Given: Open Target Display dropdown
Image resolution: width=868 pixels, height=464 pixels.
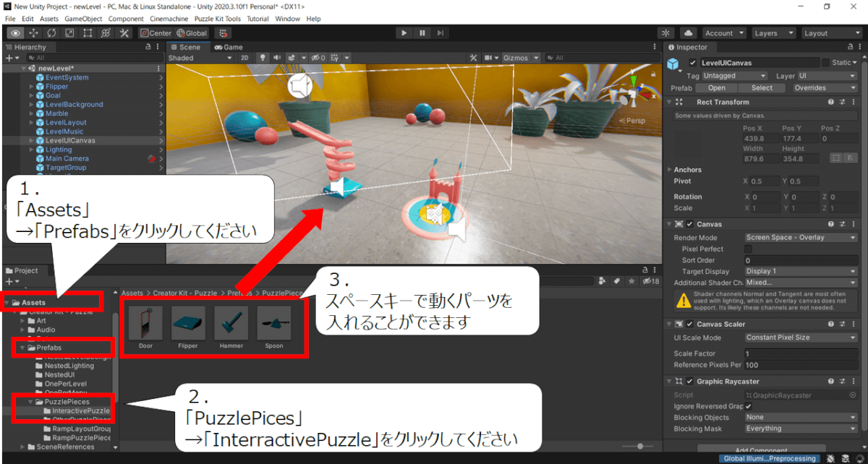Looking at the screenshot, I should pyautogui.click(x=801, y=272).
